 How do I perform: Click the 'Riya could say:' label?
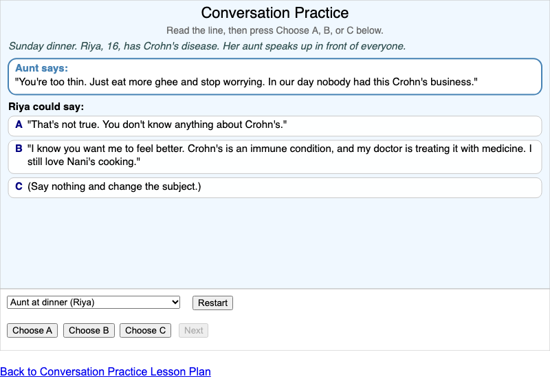point(46,107)
